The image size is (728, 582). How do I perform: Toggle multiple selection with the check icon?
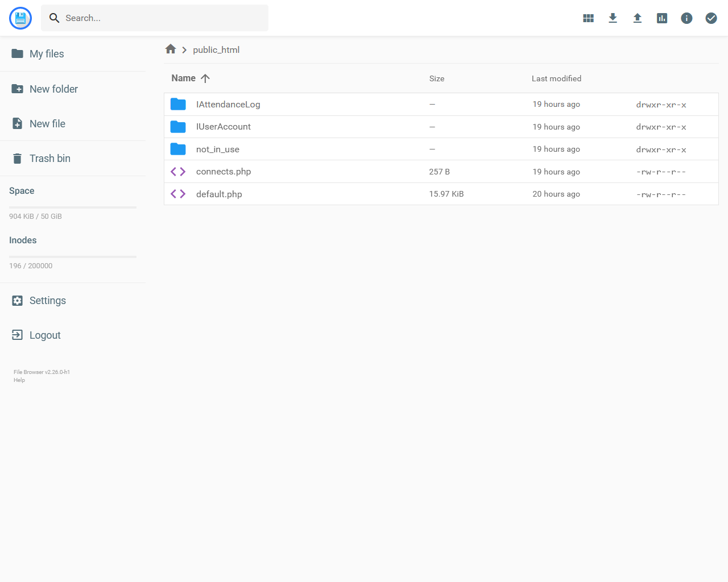pyautogui.click(x=711, y=18)
